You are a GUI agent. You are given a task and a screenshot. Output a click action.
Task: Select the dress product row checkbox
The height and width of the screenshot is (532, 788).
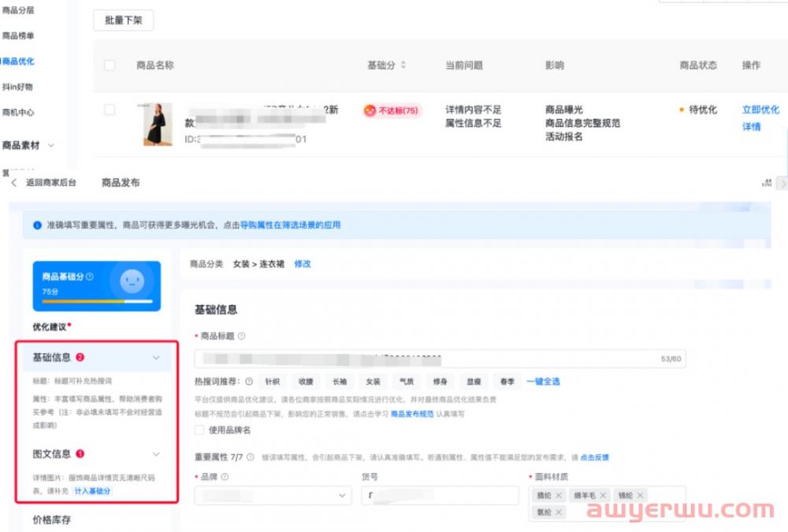coord(110,110)
